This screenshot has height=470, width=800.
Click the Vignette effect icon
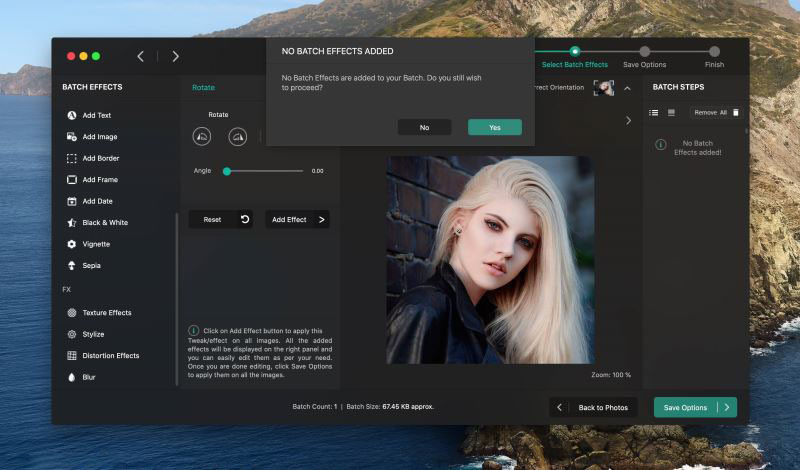coord(72,244)
